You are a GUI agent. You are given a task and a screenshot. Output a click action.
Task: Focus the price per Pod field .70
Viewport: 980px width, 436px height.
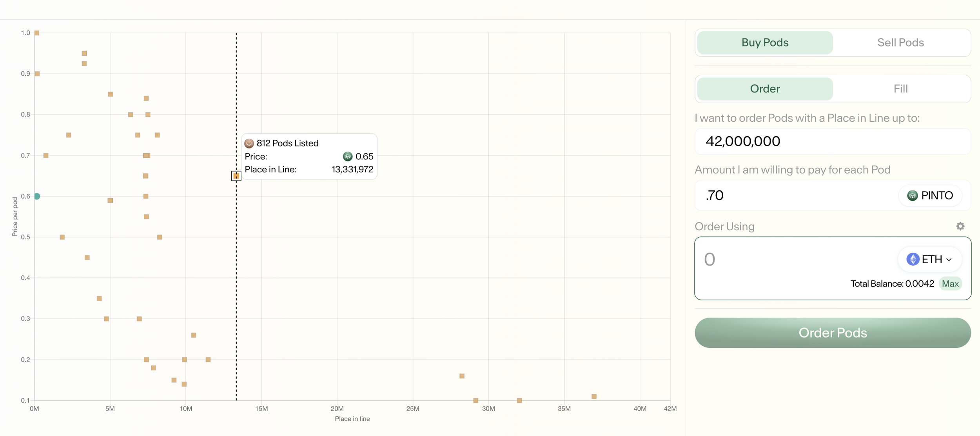(x=796, y=195)
